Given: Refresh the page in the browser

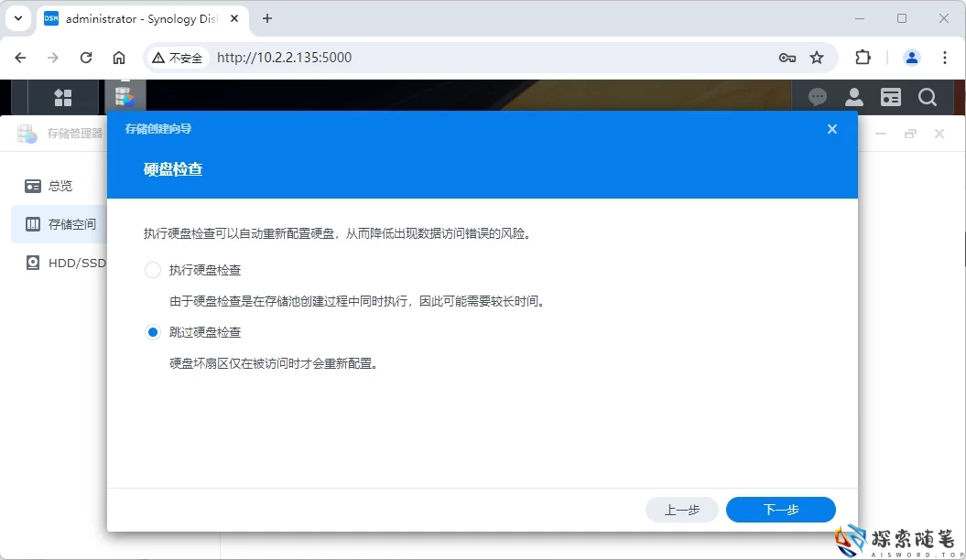Looking at the screenshot, I should point(86,57).
